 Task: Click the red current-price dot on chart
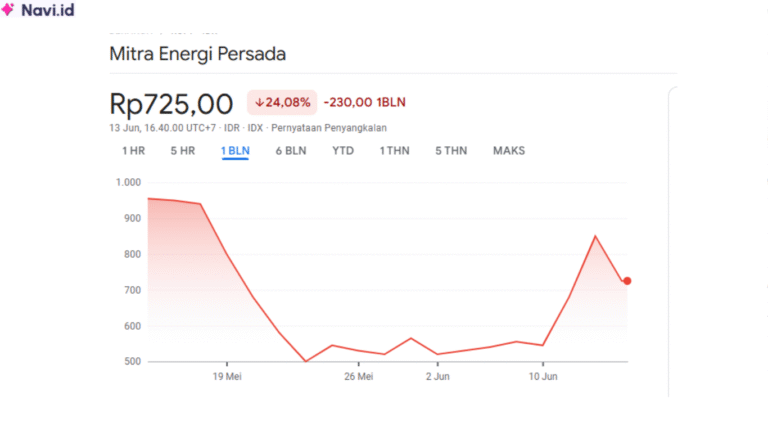627,281
